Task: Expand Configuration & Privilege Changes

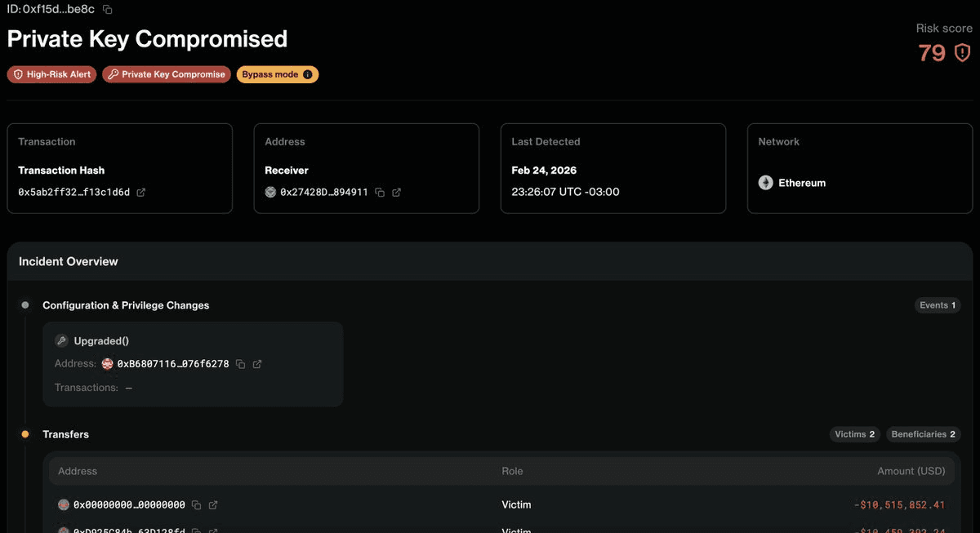Action: (126, 305)
